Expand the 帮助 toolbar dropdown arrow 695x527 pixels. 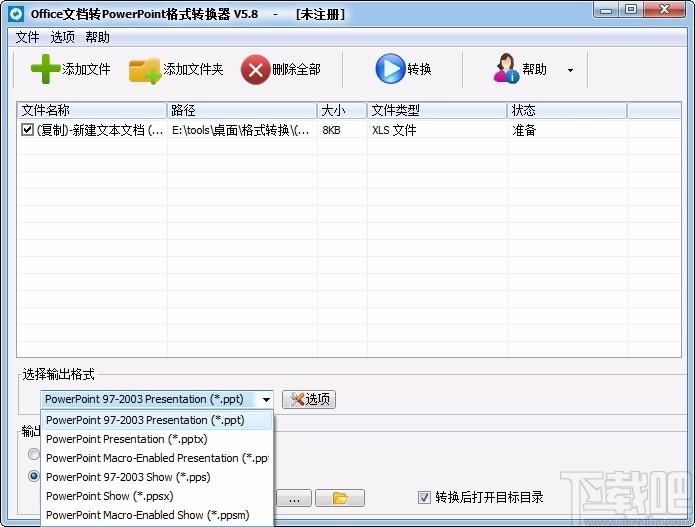[x=570, y=70]
